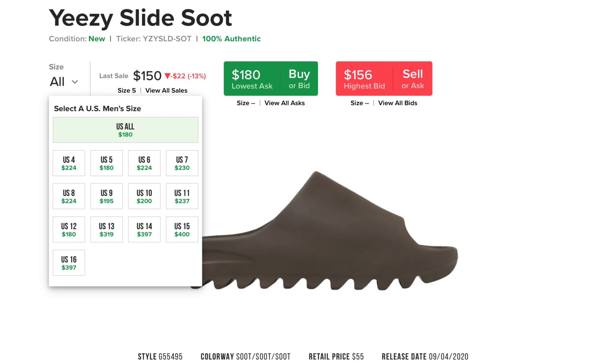Open the View All Sales link
607x364 pixels.
click(x=166, y=90)
